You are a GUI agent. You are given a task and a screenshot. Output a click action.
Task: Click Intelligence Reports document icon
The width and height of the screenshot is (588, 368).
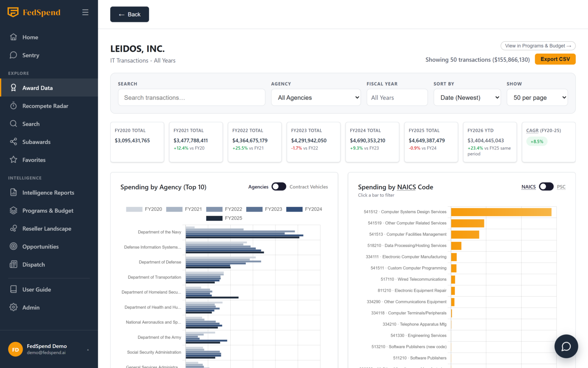(13, 192)
